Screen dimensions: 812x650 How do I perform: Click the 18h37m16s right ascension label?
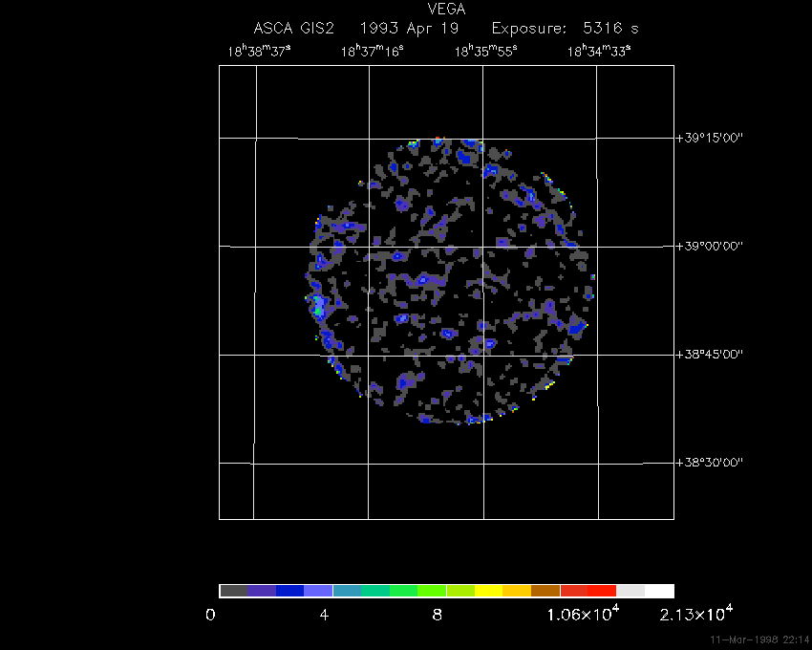[x=372, y=52]
